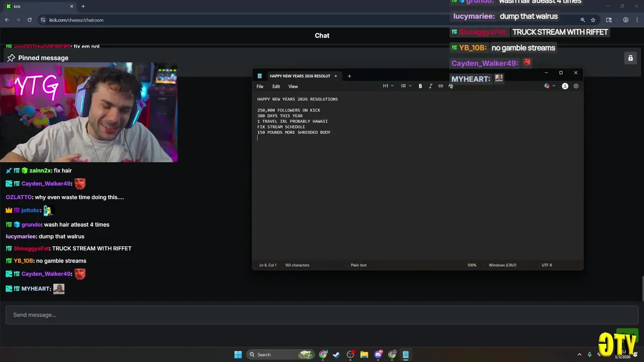Image resolution: width=644 pixels, height=362 pixels.
Task: Insert a link from Notepad toolbar
Action: click(x=440, y=86)
